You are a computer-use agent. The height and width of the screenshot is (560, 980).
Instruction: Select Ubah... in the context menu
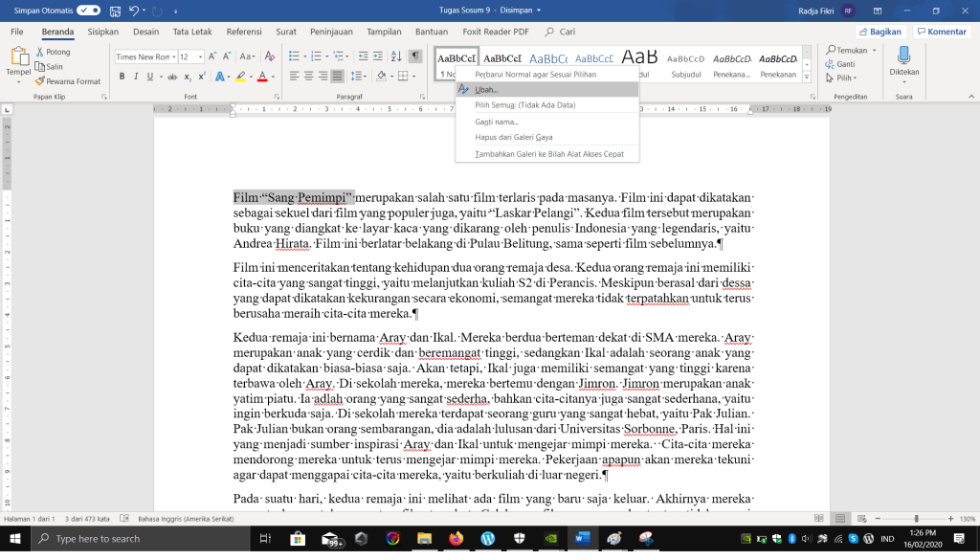(486, 89)
